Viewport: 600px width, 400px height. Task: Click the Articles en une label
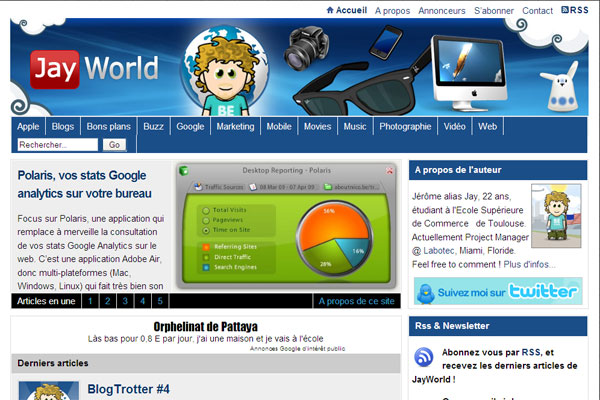(46, 301)
